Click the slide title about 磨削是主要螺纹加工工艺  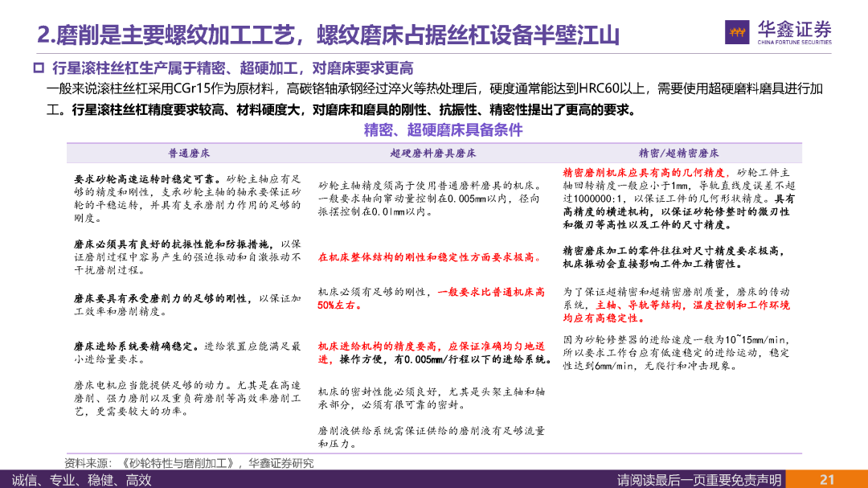pos(328,35)
